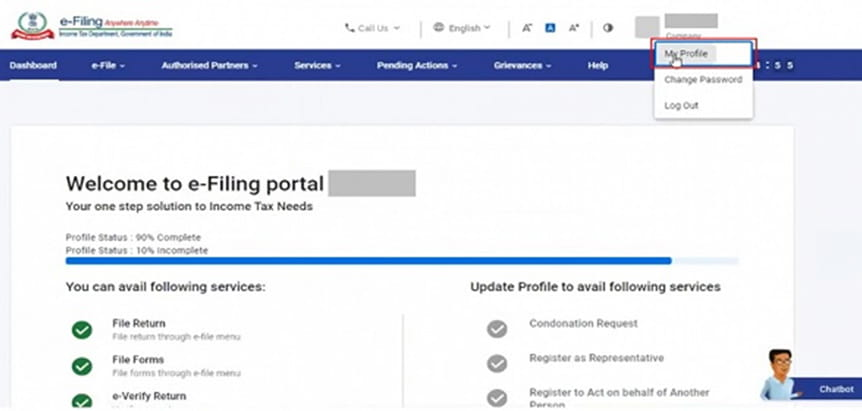Click the grey check next to Register as Representative

[x=497, y=363]
